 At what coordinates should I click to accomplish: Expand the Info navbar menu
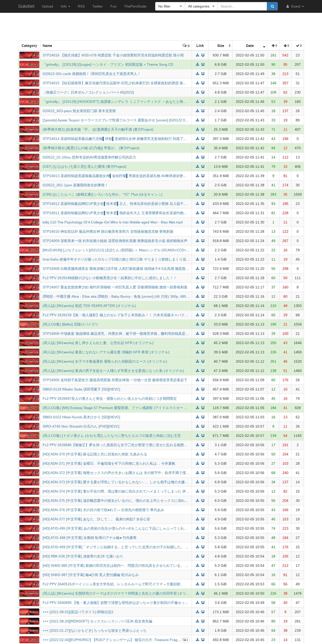click(x=65, y=6)
